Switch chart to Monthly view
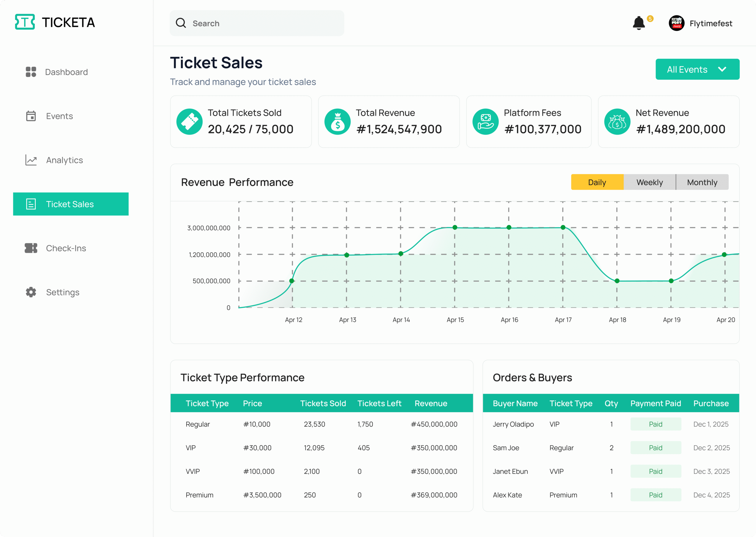 (702, 182)
